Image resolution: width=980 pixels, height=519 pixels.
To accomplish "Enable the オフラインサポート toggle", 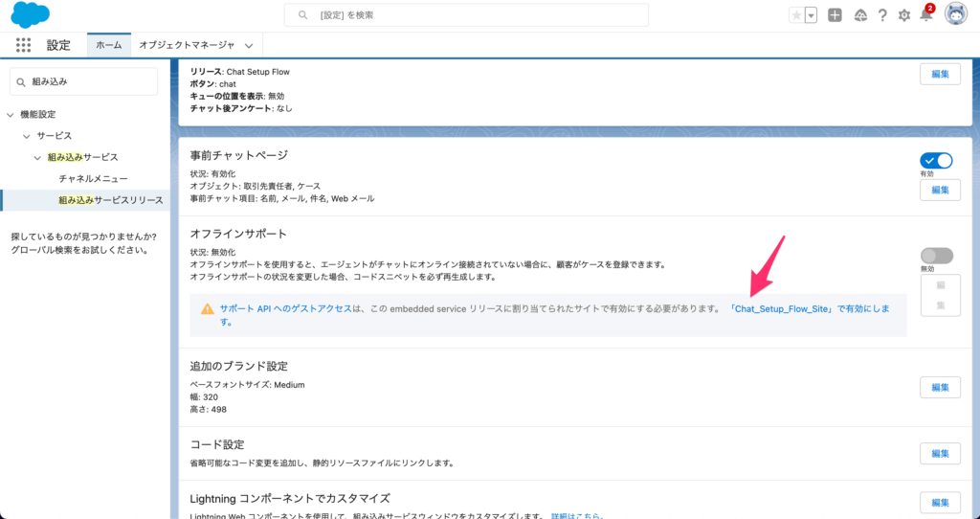I will click(936, 256).
